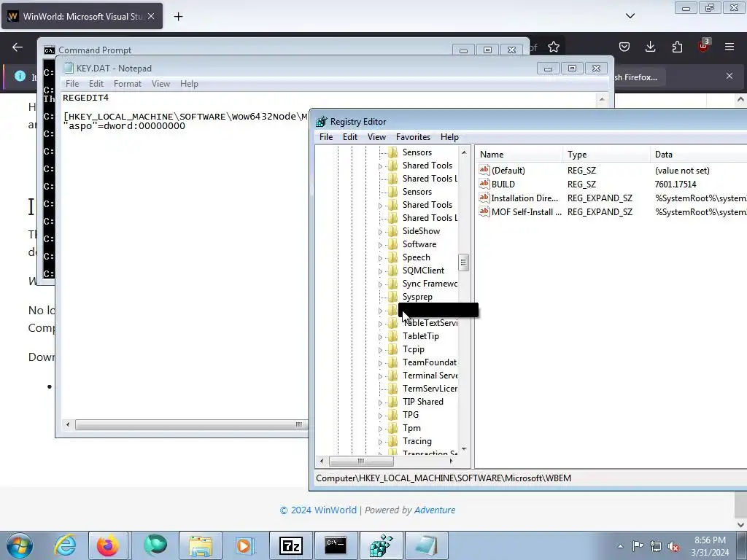Open the list all tabs chevron
747x560 pixels.
tap(630, 16)
